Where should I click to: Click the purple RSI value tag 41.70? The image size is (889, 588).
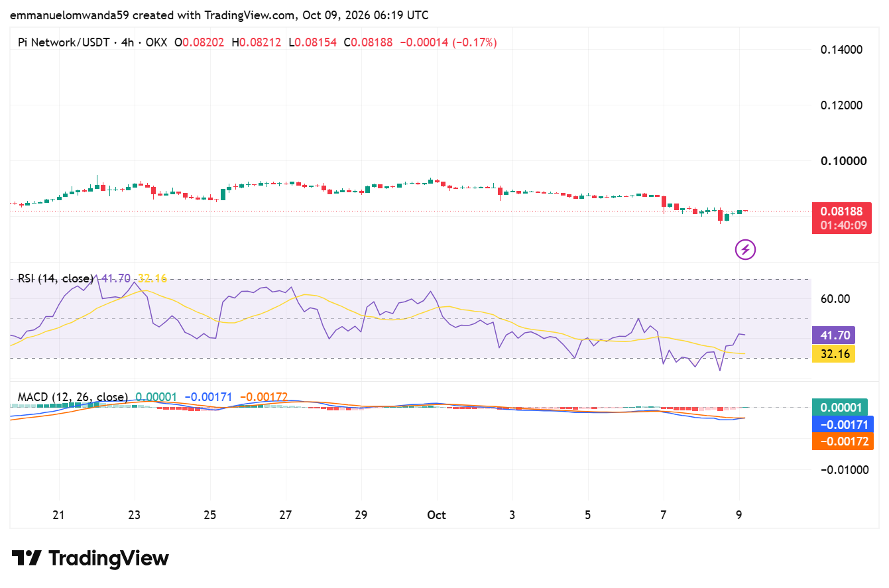834,335
